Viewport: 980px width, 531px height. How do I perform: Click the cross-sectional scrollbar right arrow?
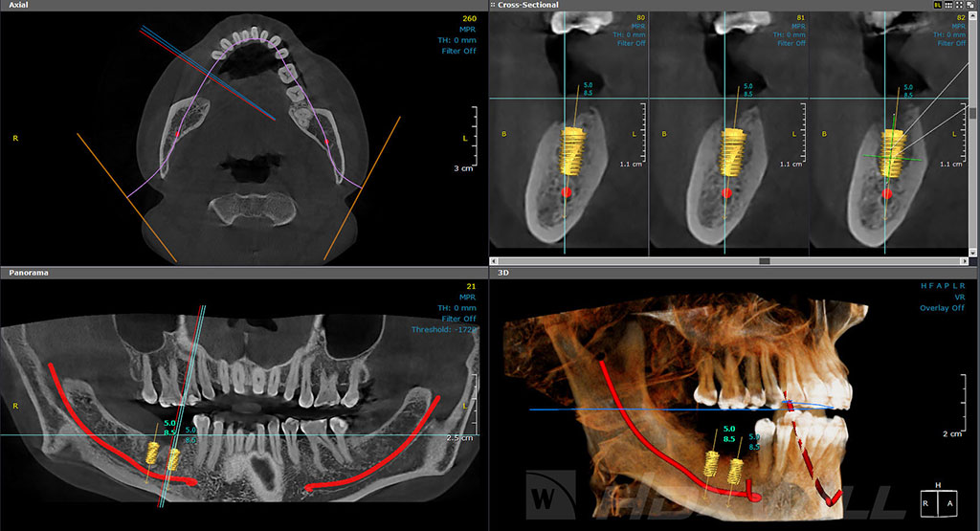964,260
